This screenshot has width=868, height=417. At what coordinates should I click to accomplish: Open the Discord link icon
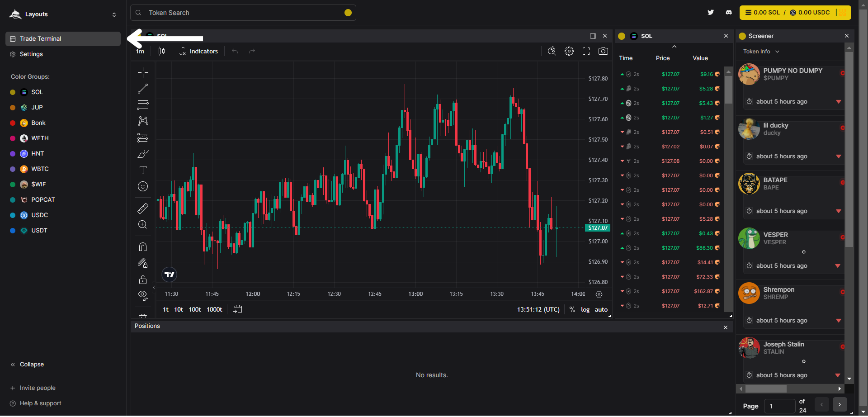pyautogui.click(x=729, y=13)
